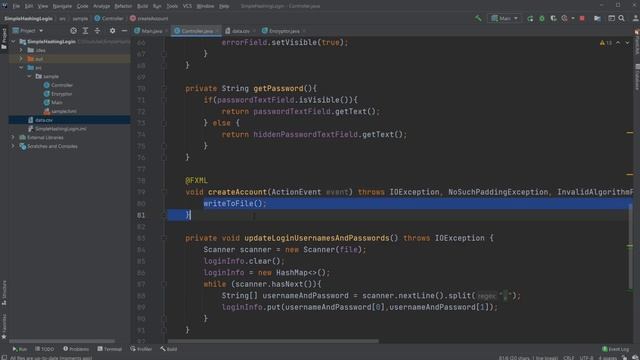Image resolution: width=640 pixels, height=360 pixels.
Task: Open the VCS menu
Action: point(187,6)
